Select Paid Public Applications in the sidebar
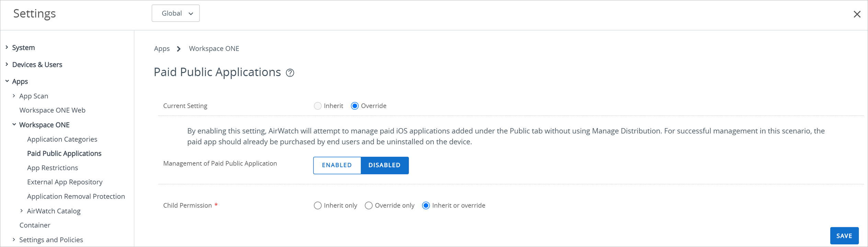Screen dimensions: 868x247 point(64,153)
